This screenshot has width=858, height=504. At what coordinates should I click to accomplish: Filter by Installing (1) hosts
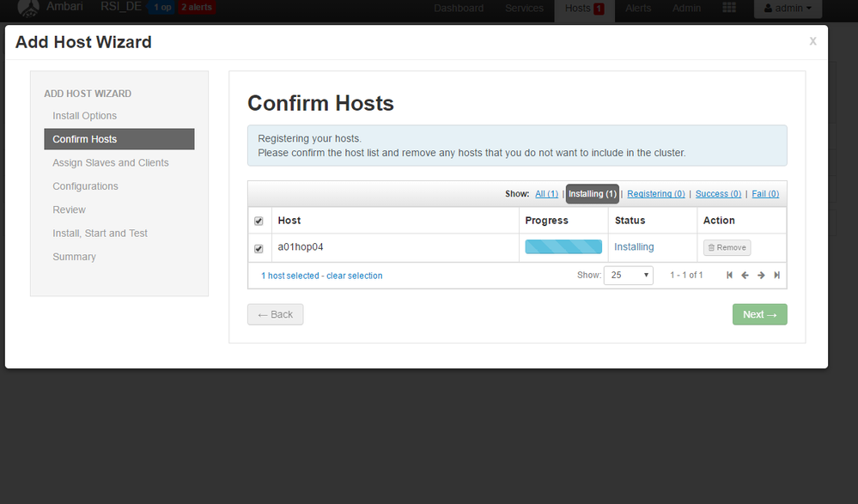[592, 194]
